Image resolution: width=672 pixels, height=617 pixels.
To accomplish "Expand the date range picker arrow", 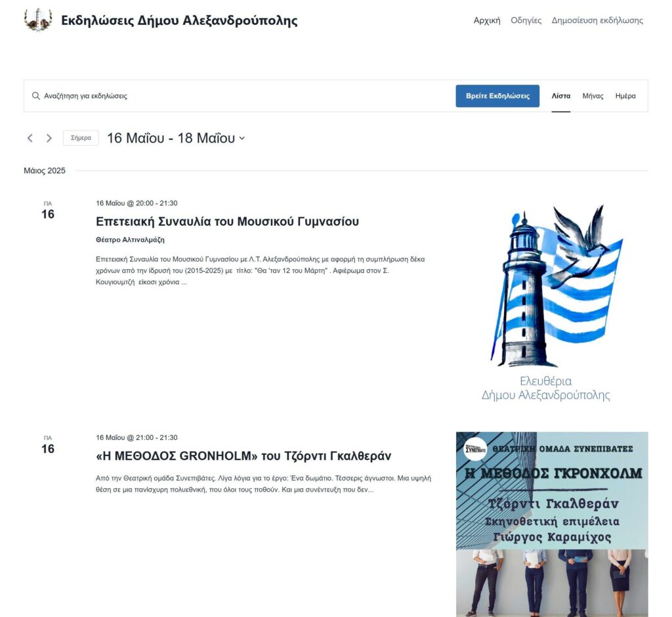I will pyautogui.click(x=242, y=138).
